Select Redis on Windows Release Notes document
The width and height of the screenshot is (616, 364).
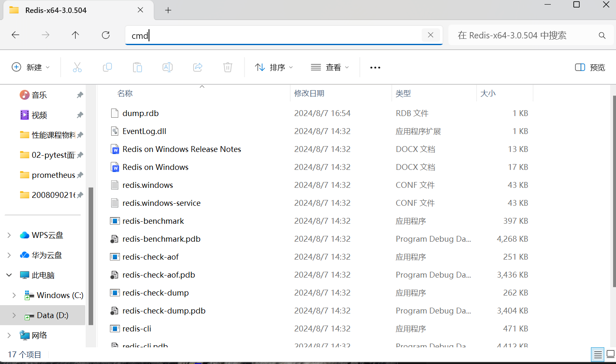(x=182, y=149)
